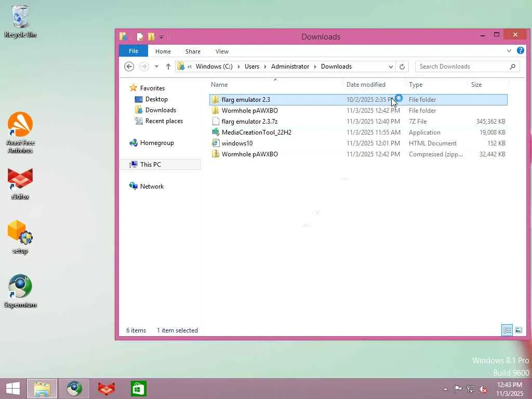Refresh the Downloads folder view
The width and height of the screenshot is (532, 399).
402,66
